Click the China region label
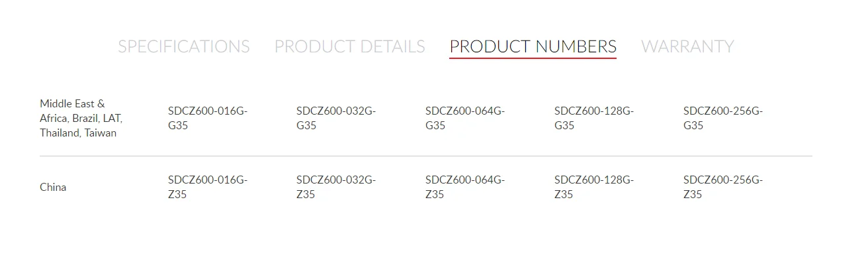Screen dimensions: 868x275 click(53, 187)
